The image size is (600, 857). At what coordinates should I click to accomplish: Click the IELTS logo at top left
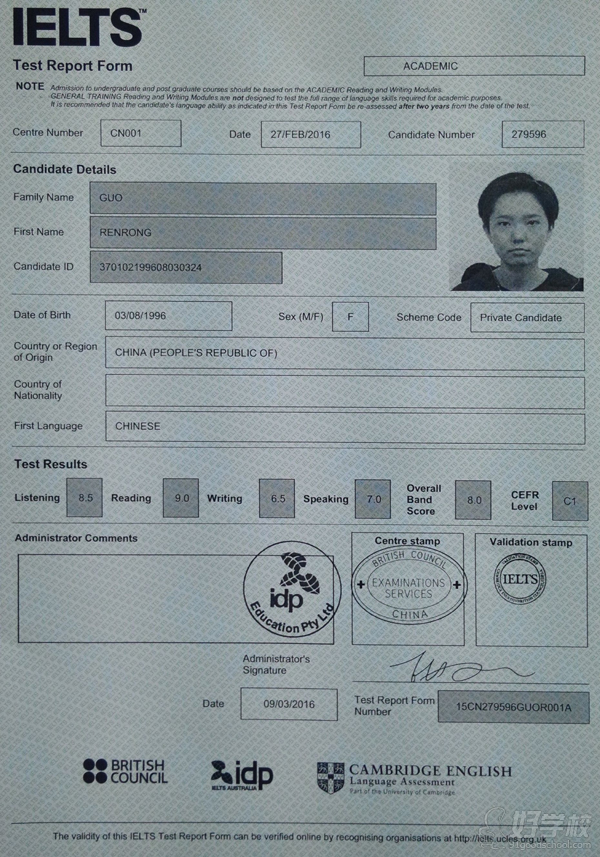click(76, 27)
